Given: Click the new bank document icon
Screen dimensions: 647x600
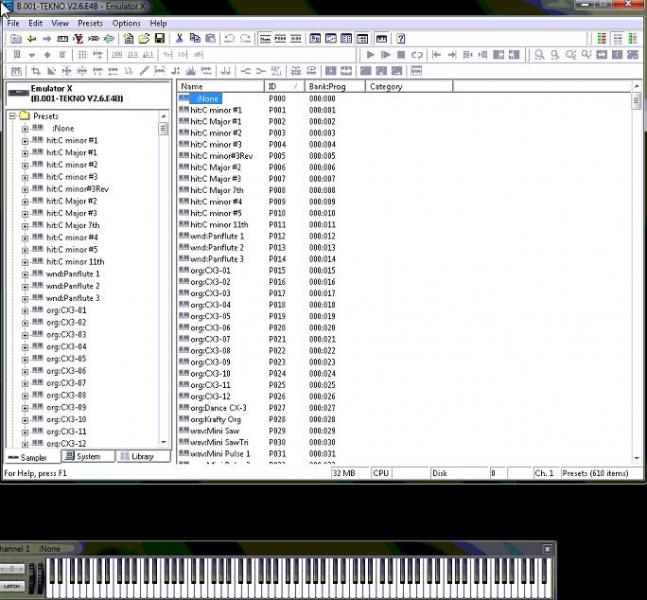Looking at the screenshot, I should [128, 39].
